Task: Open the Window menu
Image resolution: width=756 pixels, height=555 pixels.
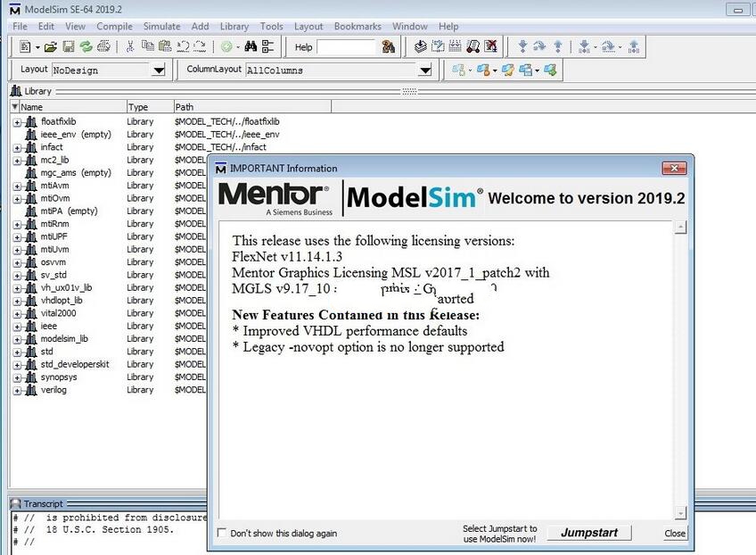Action: click(410, 26)
